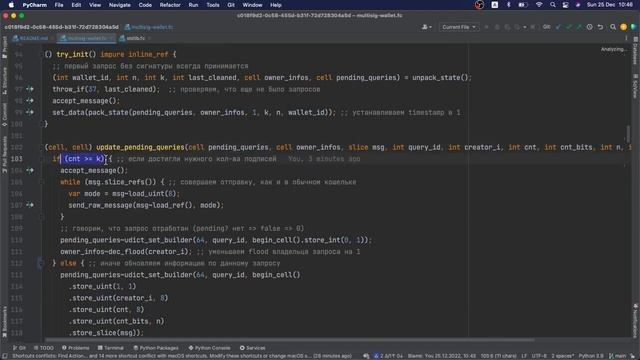
Task: Open the Git tool window at bottom
Action: click(x=19, y=348)
